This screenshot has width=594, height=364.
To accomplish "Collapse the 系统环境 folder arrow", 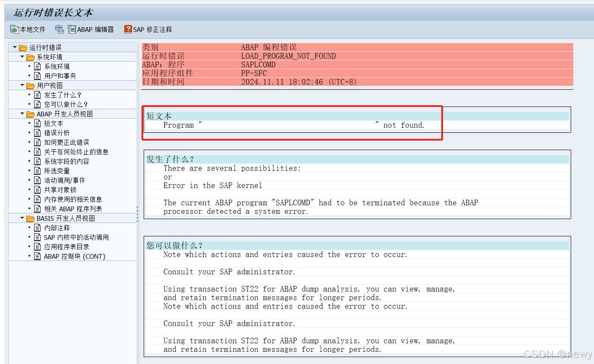I will tap(22, 56).
